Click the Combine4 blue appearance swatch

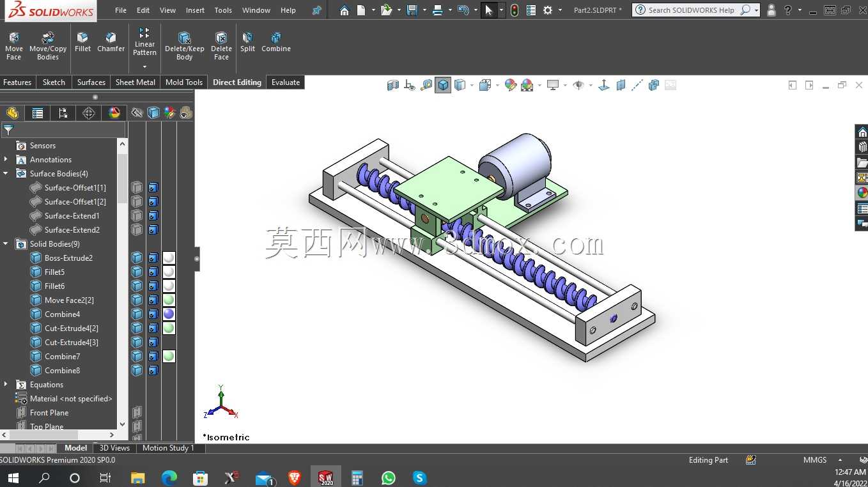click(169, 314)
